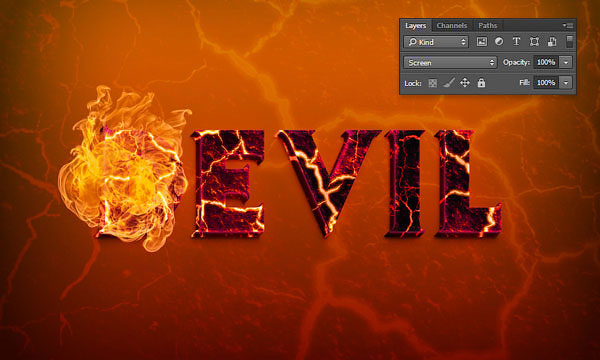Filter layers by type layers icon
This screenshot has height=360, width=600.
[516, 42]
